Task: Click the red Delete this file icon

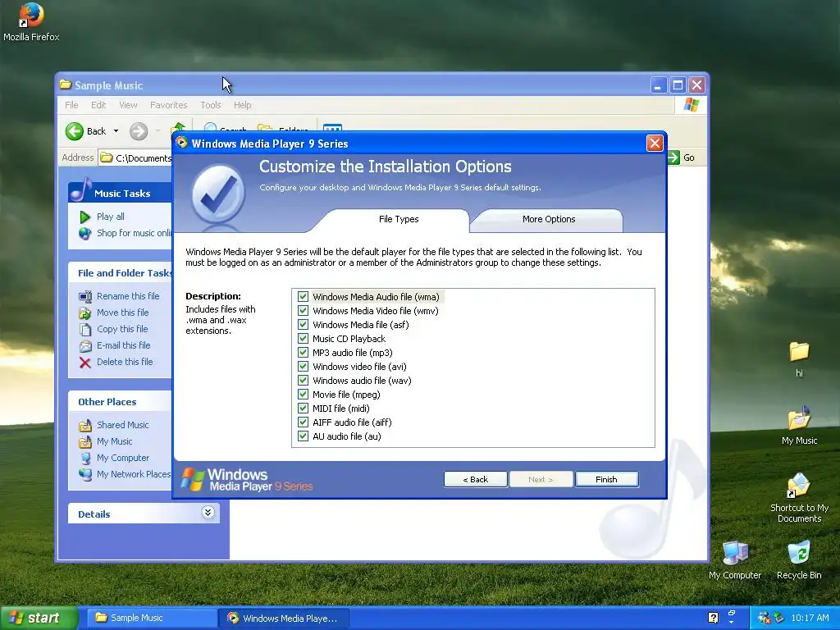Action: point(85,363)
